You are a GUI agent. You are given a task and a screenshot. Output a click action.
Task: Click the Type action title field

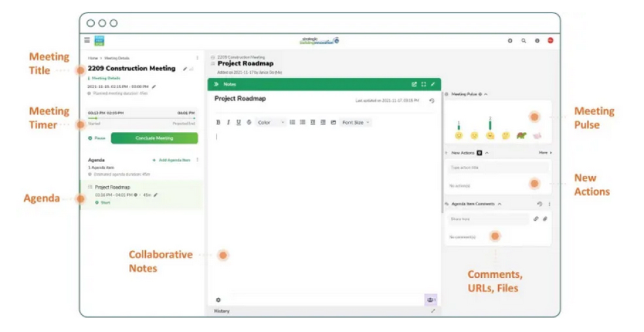(x=497, y=168)
